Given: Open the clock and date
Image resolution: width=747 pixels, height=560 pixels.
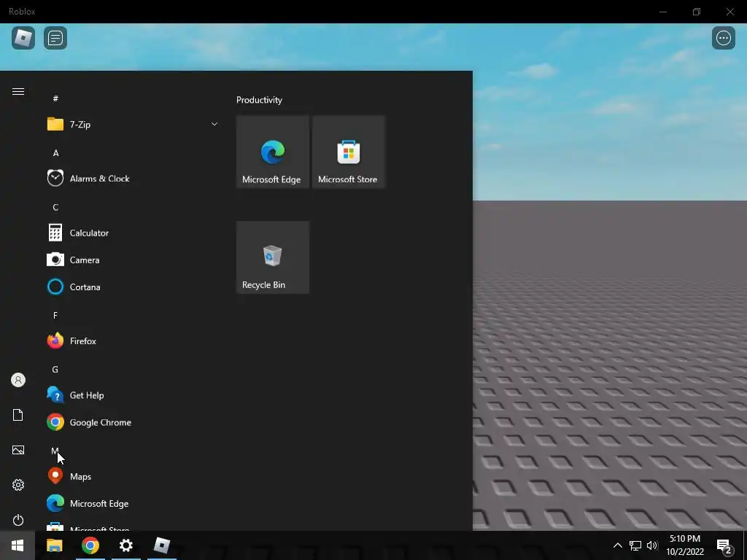Looking at the screenshot, I should coord(685,545).
